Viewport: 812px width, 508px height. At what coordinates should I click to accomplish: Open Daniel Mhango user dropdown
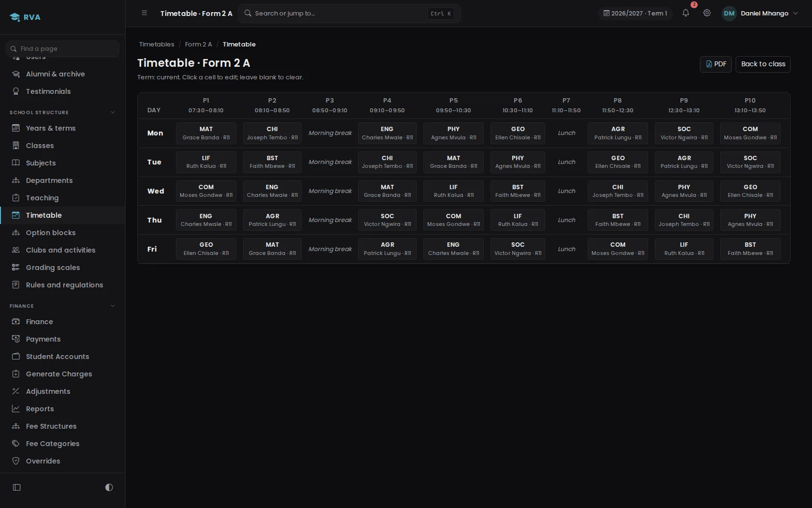[760, 13]
